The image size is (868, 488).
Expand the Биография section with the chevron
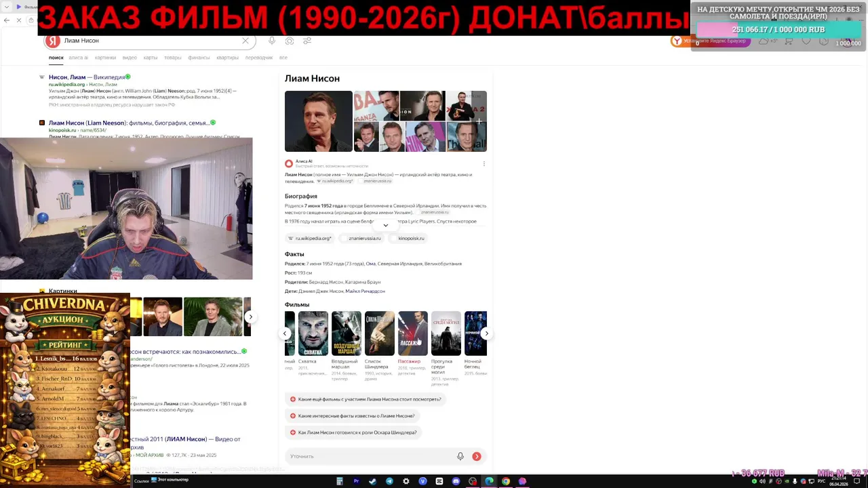385,225
